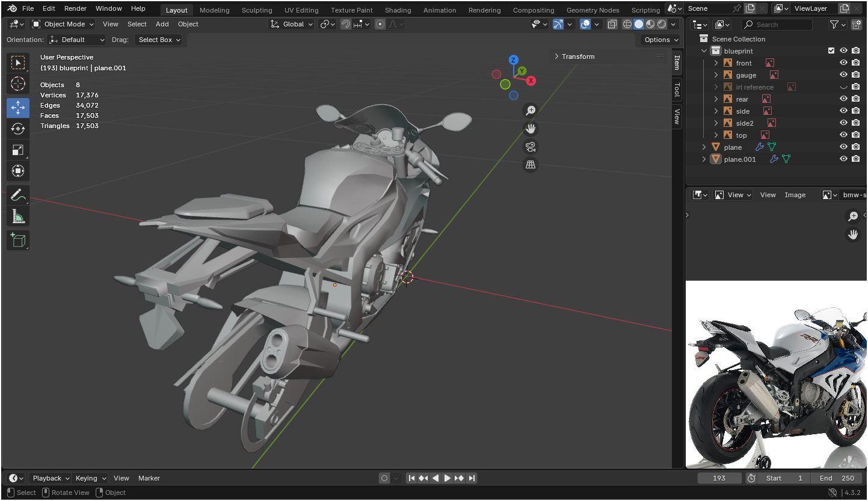Click the image editor pan hand icon

pos(853,235)
